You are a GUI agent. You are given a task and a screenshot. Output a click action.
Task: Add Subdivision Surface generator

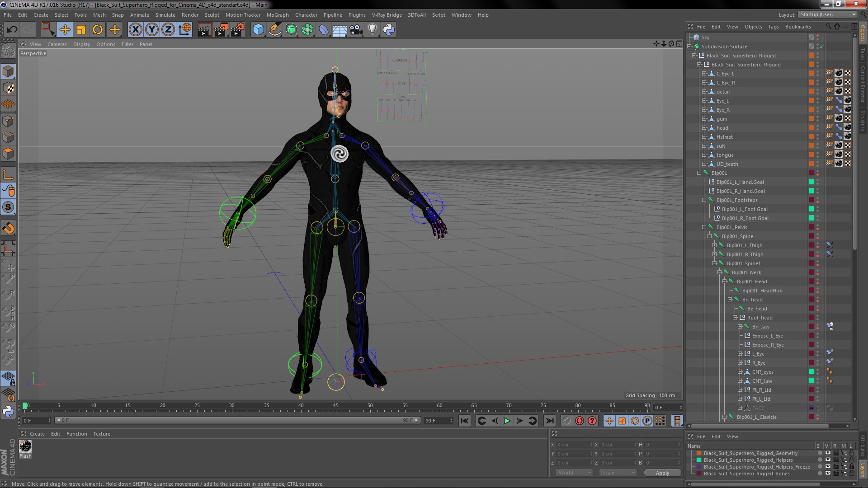pos(291,30)
